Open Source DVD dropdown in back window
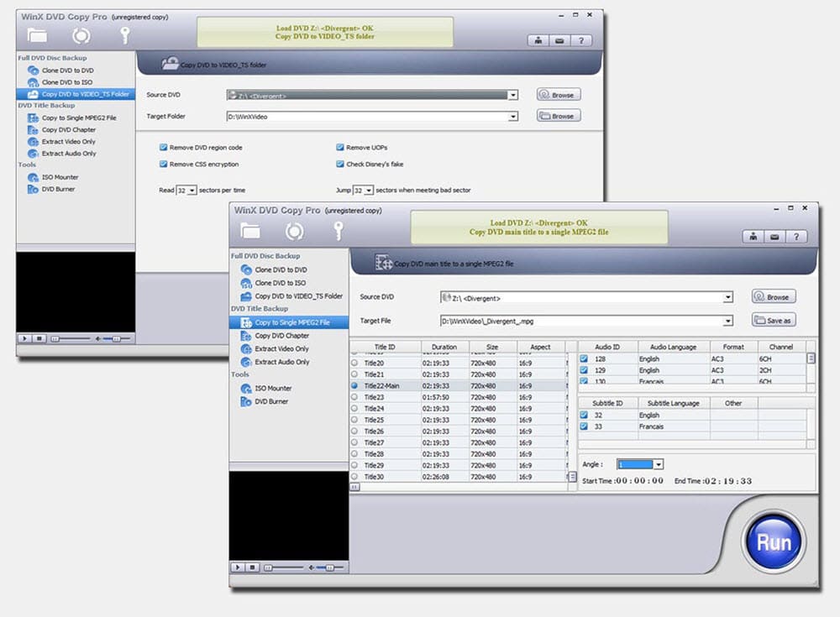This screenshot has height=617, width=840. point(512,96)
